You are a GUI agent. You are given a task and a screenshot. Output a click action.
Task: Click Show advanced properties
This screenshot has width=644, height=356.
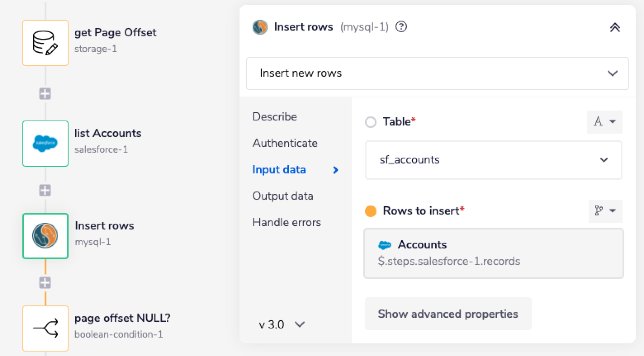(x=448, y=314)
